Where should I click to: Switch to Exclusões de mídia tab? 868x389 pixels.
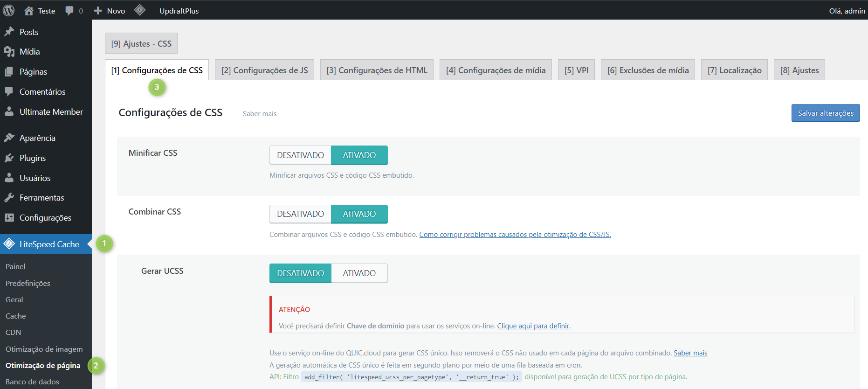point(648,70)
